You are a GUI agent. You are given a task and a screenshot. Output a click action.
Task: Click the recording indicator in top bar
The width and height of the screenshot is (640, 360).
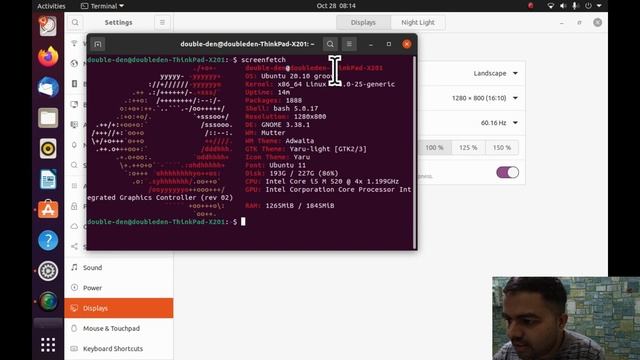click(x=531, y=6)
